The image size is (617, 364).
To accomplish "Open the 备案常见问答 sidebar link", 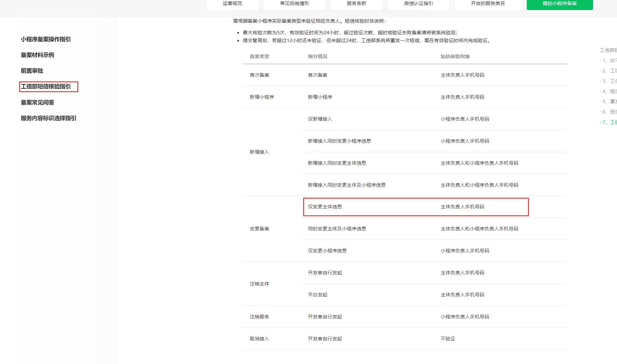I will tap(37, 102).
